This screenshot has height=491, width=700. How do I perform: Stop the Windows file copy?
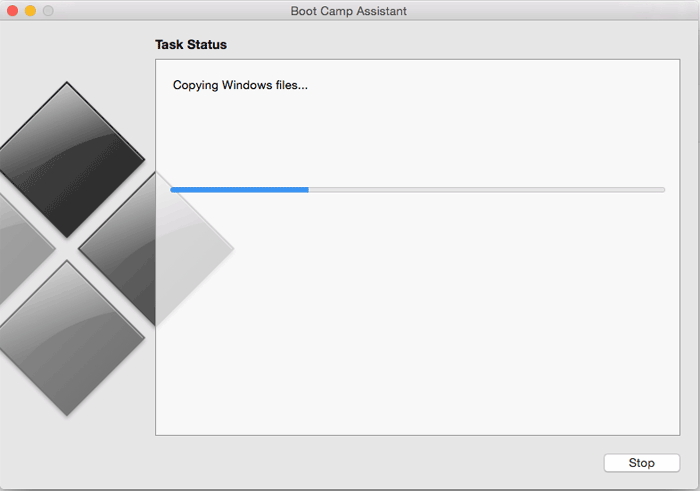(x=642, y=463)
